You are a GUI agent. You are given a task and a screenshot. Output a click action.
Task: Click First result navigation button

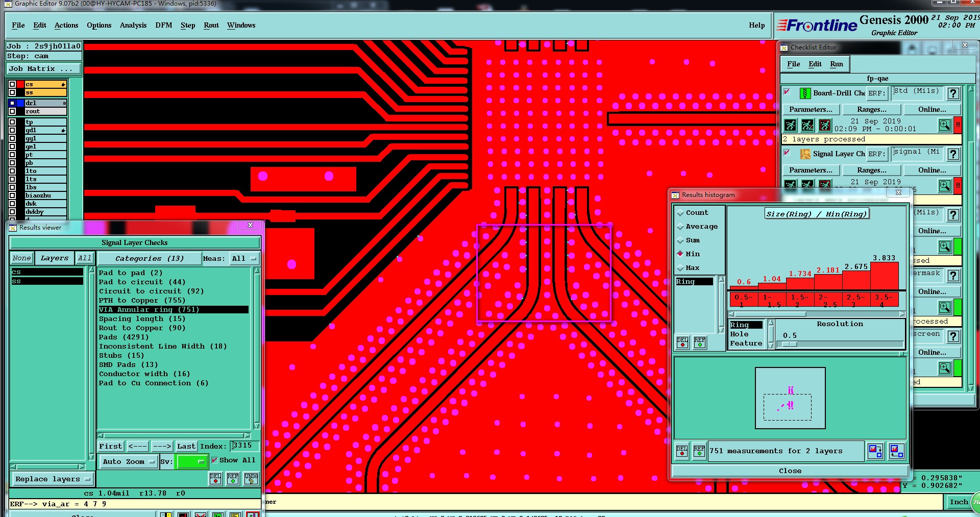[111, 446]
